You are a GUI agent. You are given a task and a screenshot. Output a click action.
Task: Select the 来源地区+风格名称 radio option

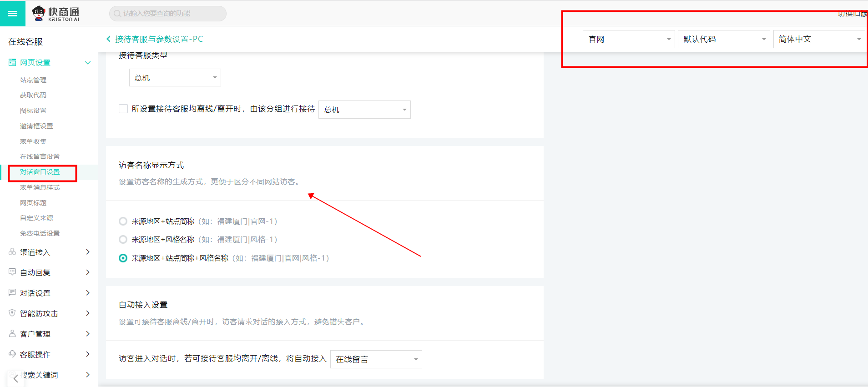click(x=123, y=240)
